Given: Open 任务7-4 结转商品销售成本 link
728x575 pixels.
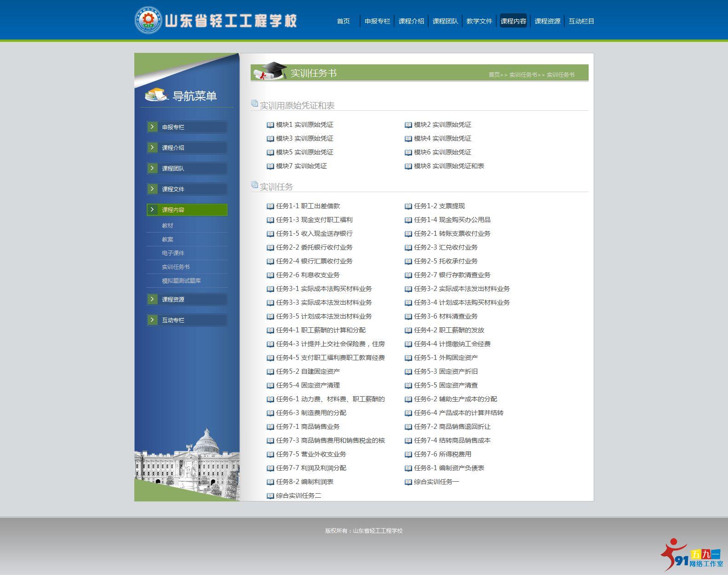Looking at the screenshot, I should coord(452,441).
